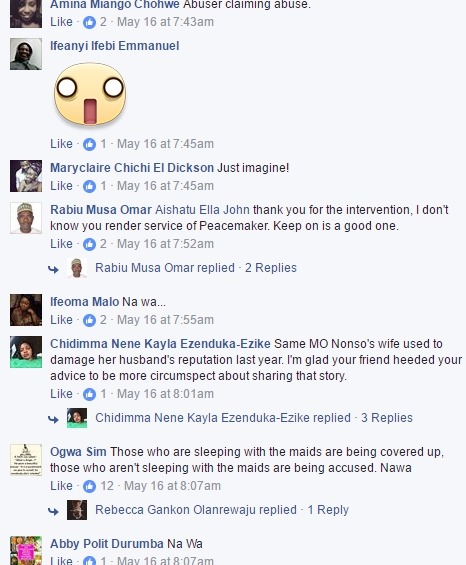Expand the 1 Reply thread

(328, 510)
